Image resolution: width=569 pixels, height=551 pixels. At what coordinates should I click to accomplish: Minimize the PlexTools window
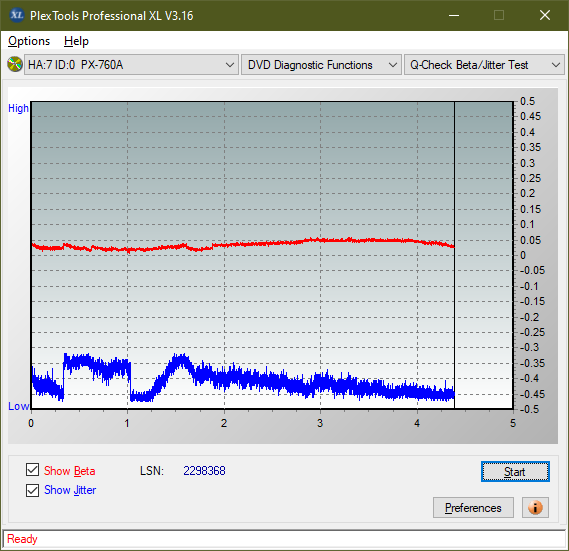(454, 15)
